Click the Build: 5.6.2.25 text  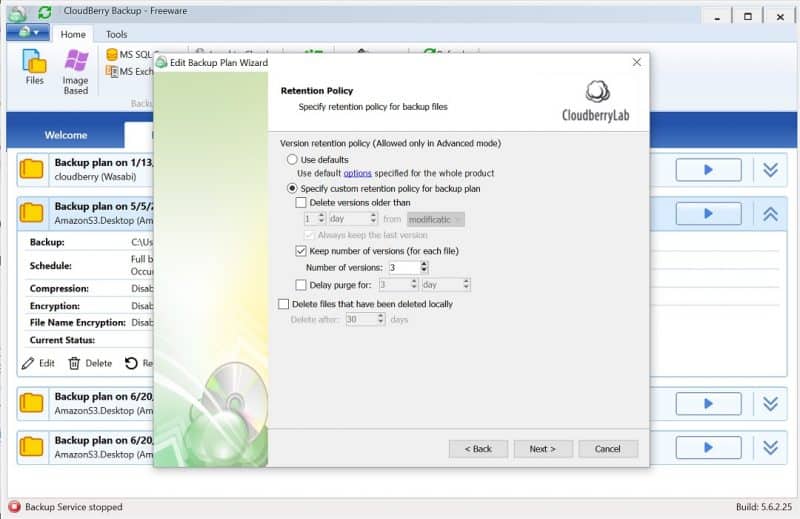pyautogui.click(x=764, y=507)
